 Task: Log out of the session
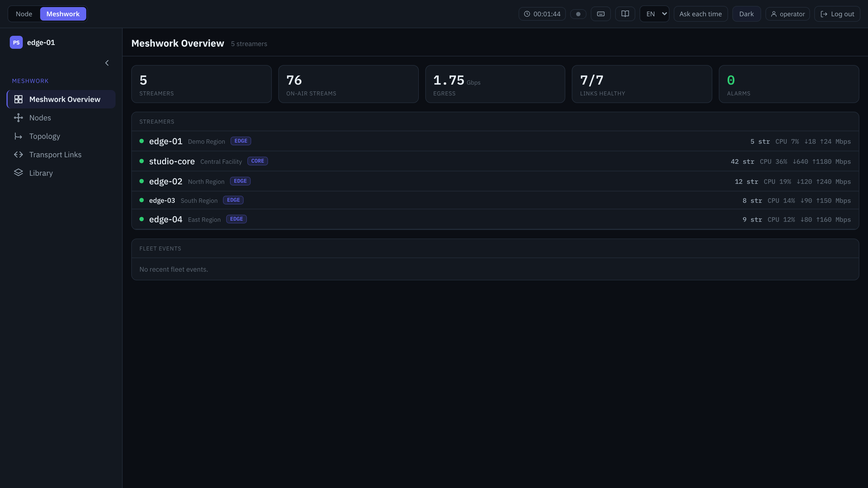pos(837,14)
